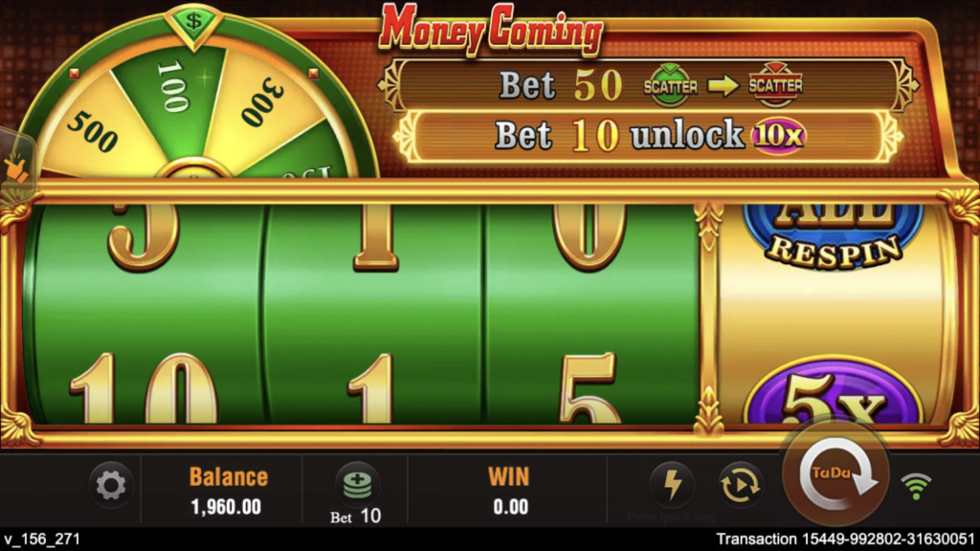
Task: Tap the hand pointer side tab
Action: [13, 165]
